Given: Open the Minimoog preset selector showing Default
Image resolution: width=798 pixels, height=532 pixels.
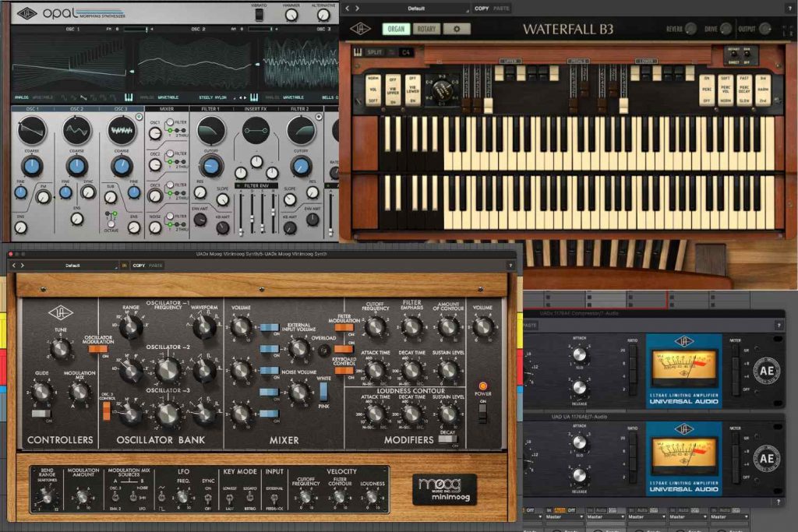Looking at the screenshot, I should tap(72, 266).
